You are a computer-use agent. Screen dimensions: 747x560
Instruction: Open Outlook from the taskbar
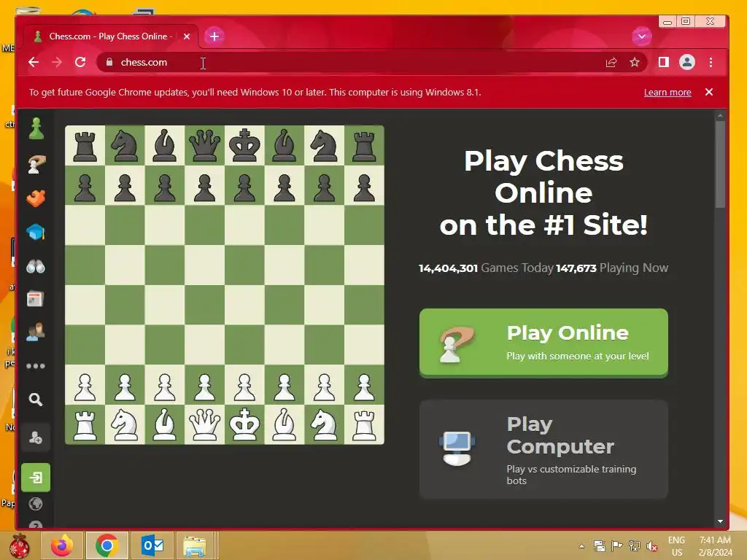152,545
